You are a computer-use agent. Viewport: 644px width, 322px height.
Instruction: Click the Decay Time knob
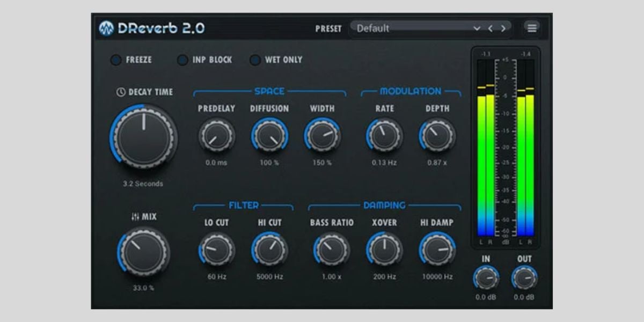(x=144, y=136)
